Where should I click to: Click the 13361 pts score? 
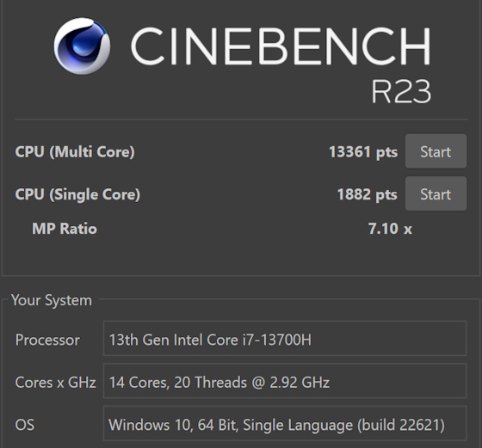[x=363, y=151]
